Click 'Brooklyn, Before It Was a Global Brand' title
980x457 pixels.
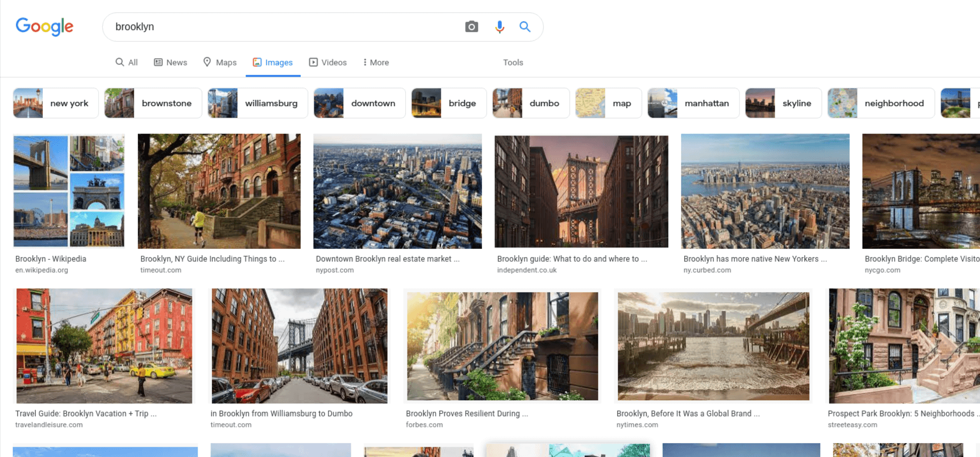[688, 414]
